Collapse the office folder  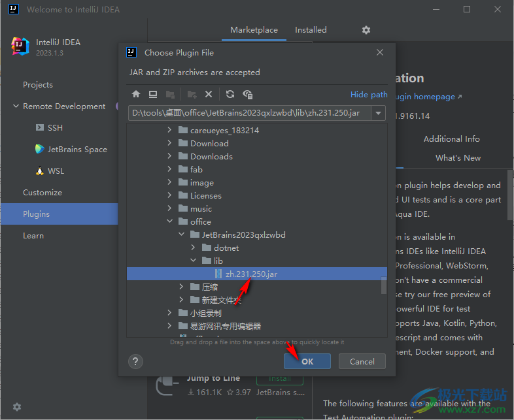[x=169, y=221]
